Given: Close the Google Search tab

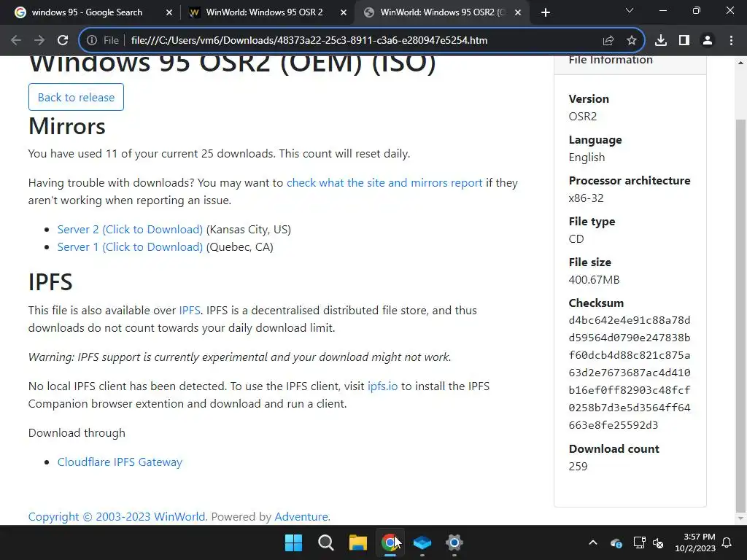Looking at the screenshot, I should (x=169, y=13).
